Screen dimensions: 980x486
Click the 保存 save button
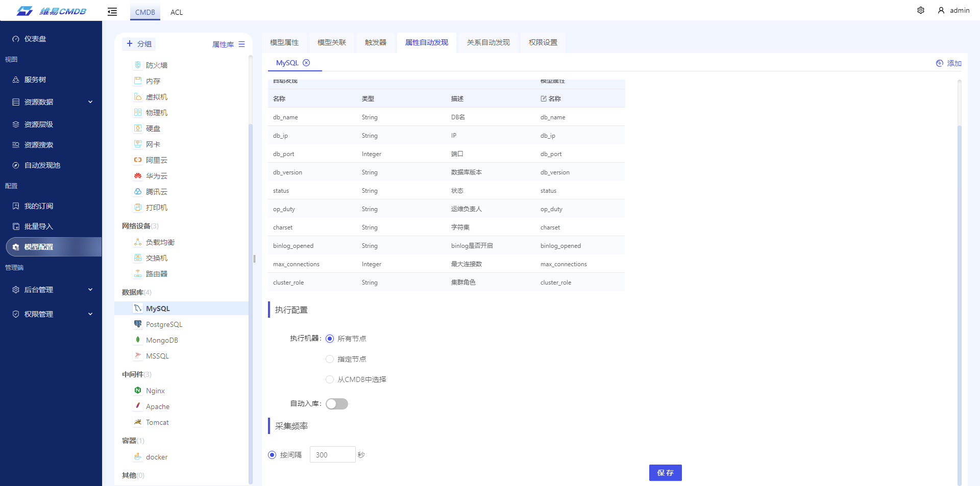(x=665, y=473)
